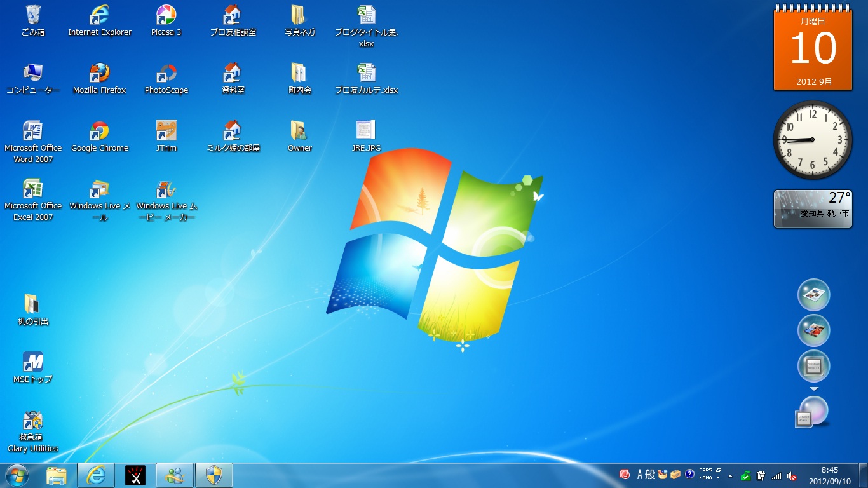
Task: Select the Internet Explorer desktop shortcut
Action: (100, 21)
